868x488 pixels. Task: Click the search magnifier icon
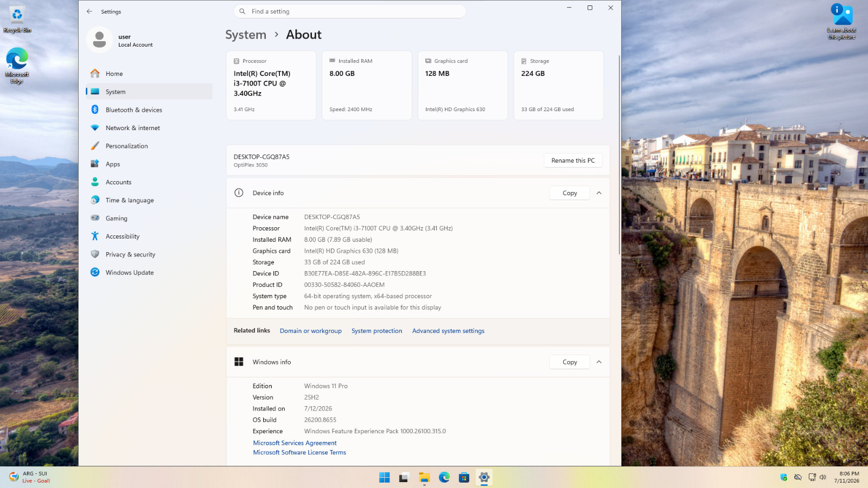point(242,11)
